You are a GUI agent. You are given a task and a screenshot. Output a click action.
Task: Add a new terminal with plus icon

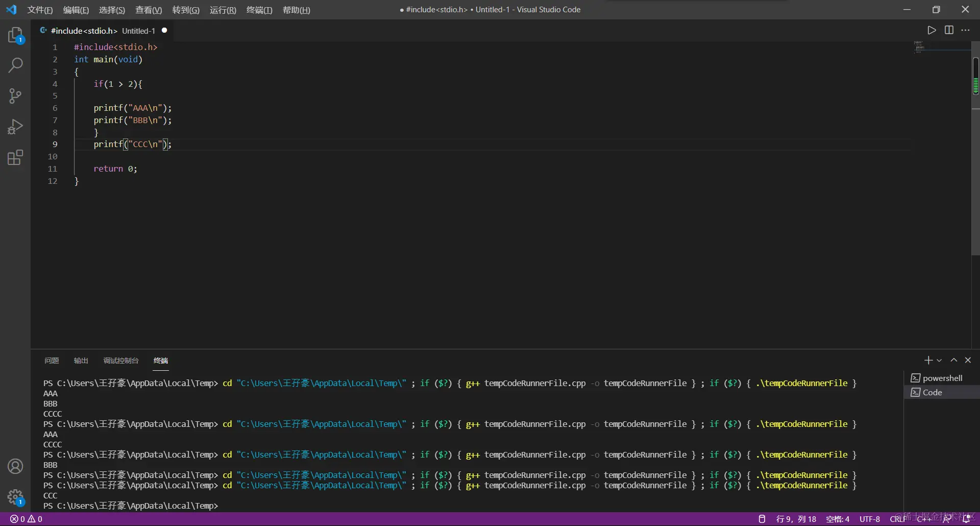coord(928,361)
